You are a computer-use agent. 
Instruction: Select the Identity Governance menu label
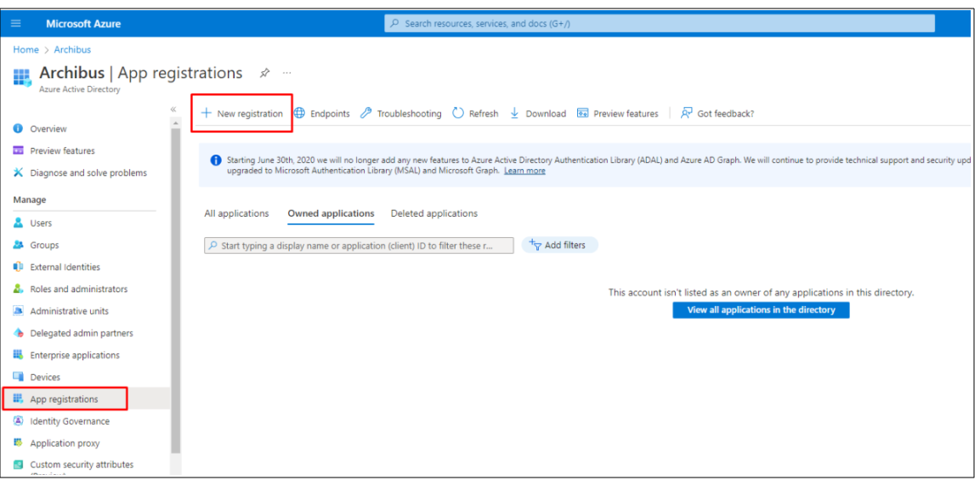[x=70, y=421]
